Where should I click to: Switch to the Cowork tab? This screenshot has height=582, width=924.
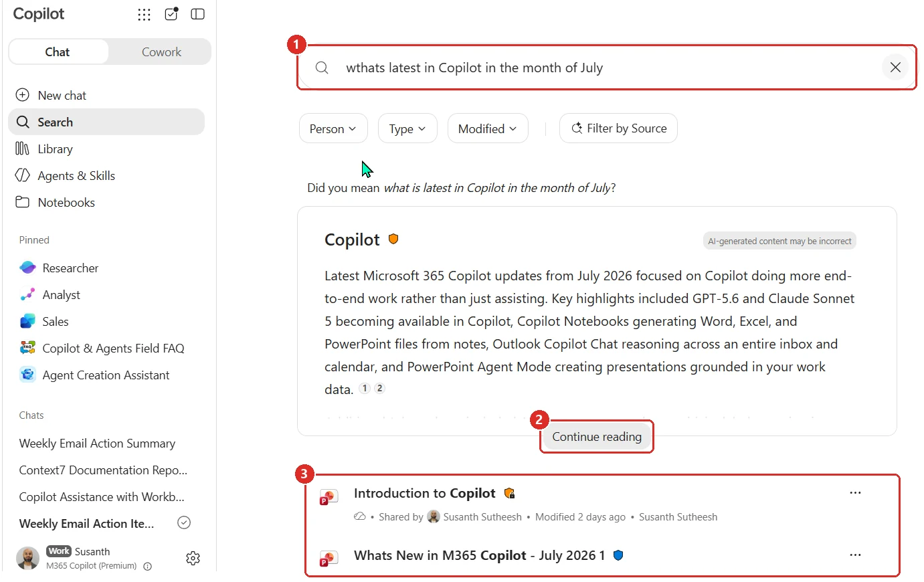[x=161, y=52]
